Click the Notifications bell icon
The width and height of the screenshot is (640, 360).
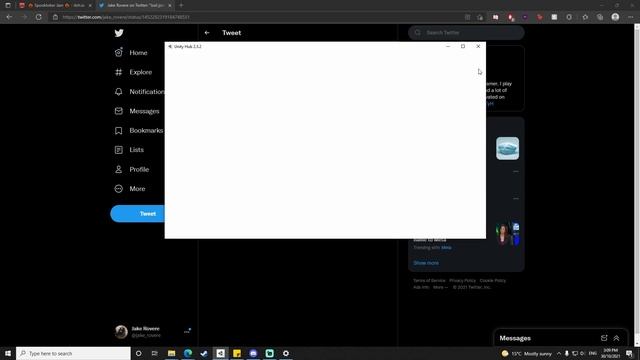(x=118, y=91)
